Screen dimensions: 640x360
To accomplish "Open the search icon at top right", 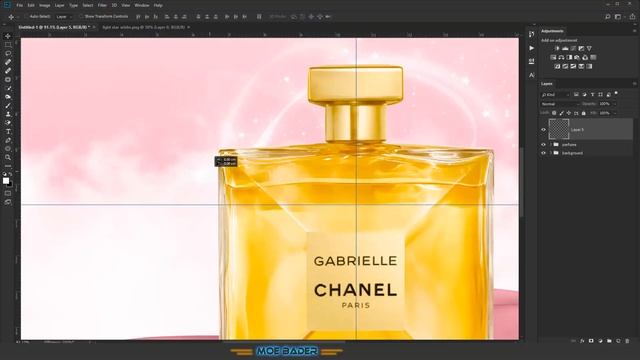I will coord(608,17).
